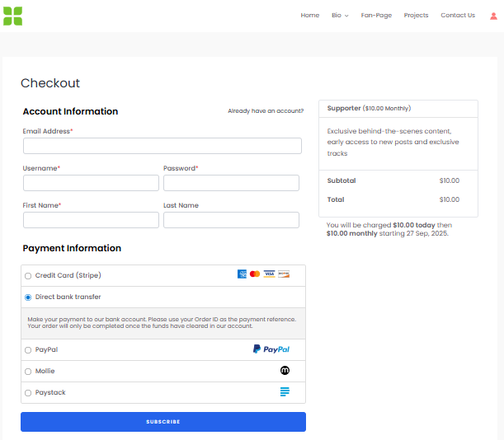This screenshot has height=440, width=504.
Task: Focus the Username input field
Action: tap(91, 183)
